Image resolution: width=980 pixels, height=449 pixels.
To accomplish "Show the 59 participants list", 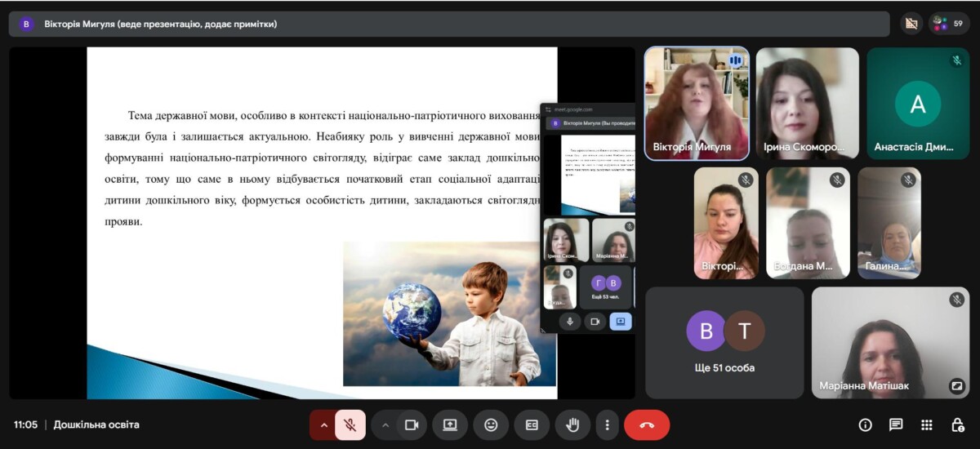I will coord(948,24).
